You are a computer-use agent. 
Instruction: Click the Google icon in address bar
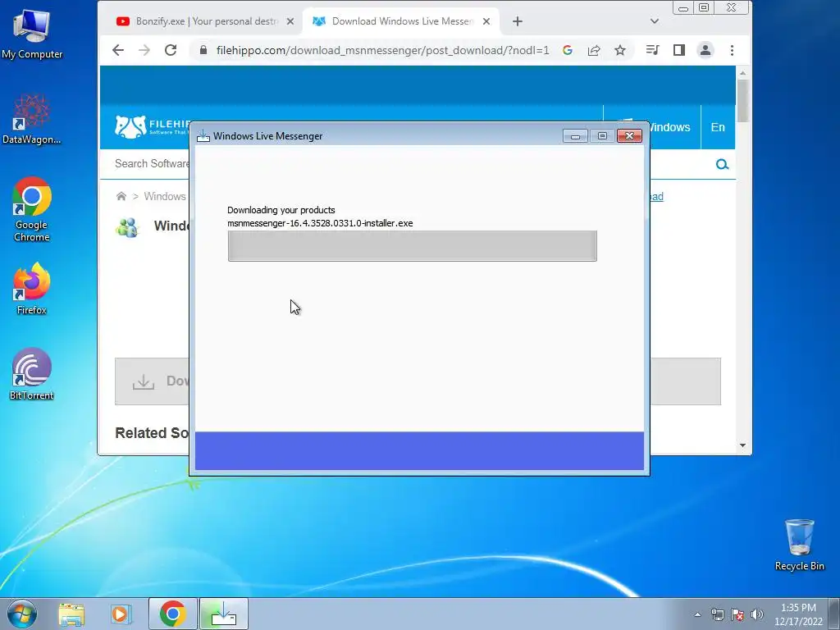click(x=568, y=50)
